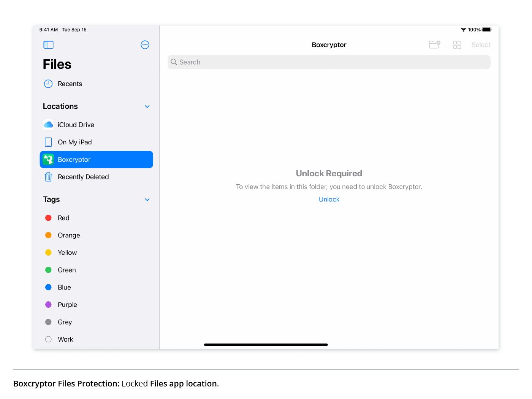Open Recents in the sidebar
Screen dimensions: 532x399
click(x=97, y=84)
